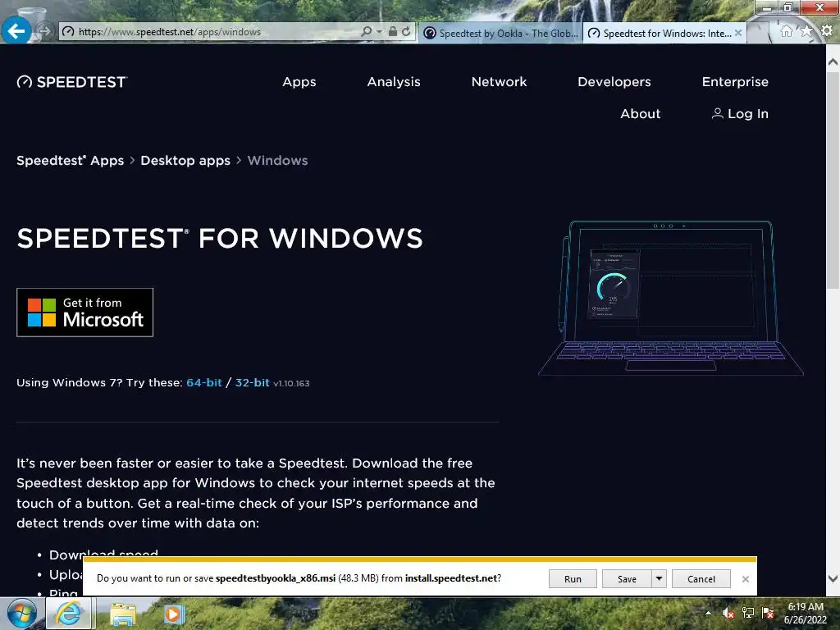Image resolution: width=840 pixels, height=630 pixels.
Task: Open Windows Media Player taskbar icon
Action: [172, 614]
